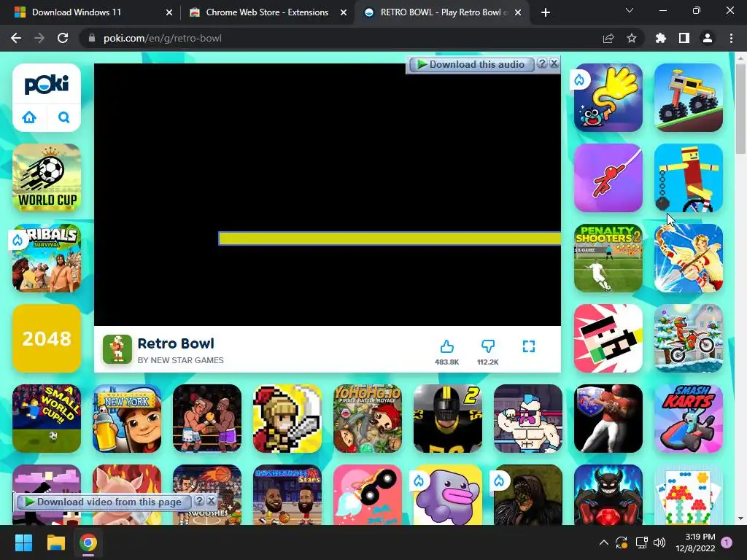747x560 pixels.
Task: Open the clock and date panel
Action: click(695, 542)
